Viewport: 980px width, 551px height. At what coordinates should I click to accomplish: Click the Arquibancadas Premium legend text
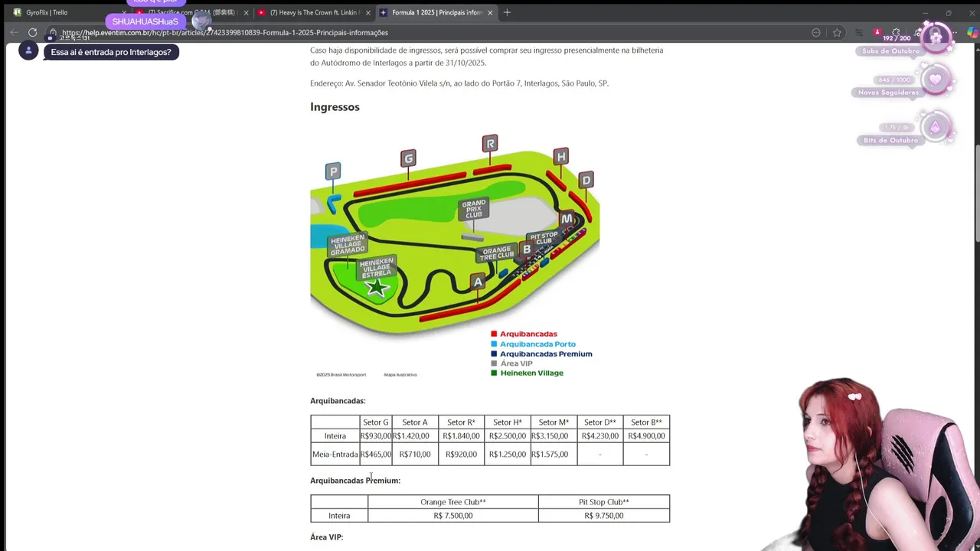point(546,354)
